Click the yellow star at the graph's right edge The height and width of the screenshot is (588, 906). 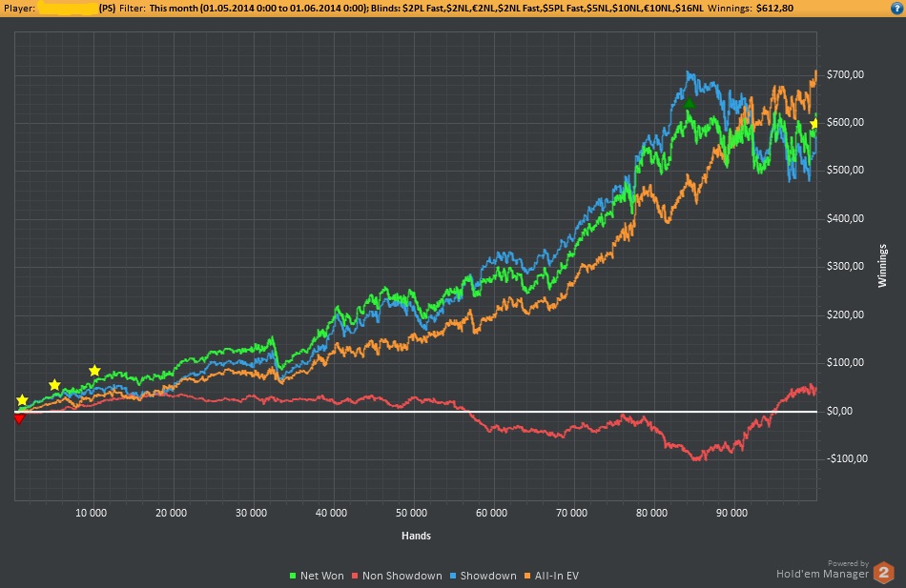(x=814, y=124)
